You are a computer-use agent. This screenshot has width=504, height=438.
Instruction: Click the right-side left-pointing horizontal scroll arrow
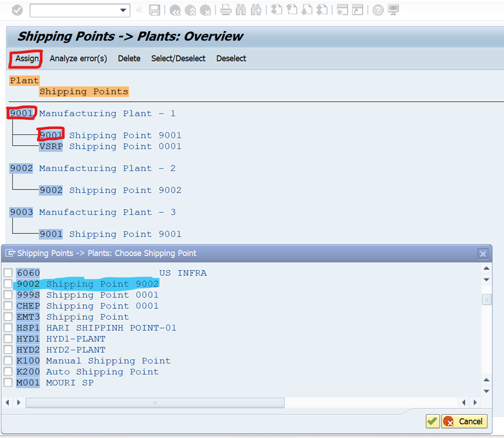[x=464, y=402]
